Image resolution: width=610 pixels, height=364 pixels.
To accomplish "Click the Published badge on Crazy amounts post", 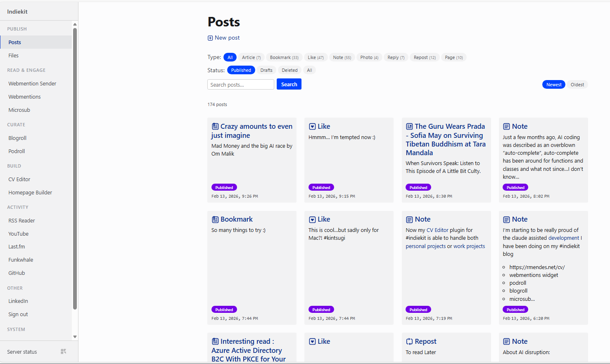I will [224, 187].
